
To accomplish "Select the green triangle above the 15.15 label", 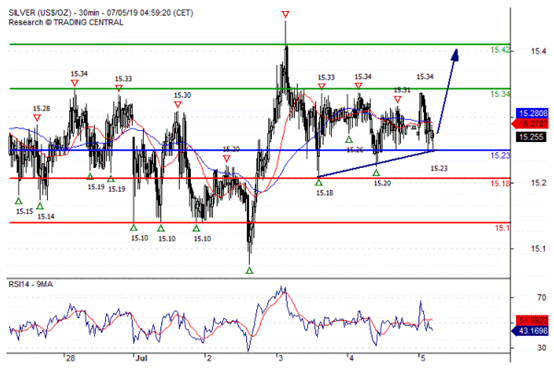I will 18,201.
